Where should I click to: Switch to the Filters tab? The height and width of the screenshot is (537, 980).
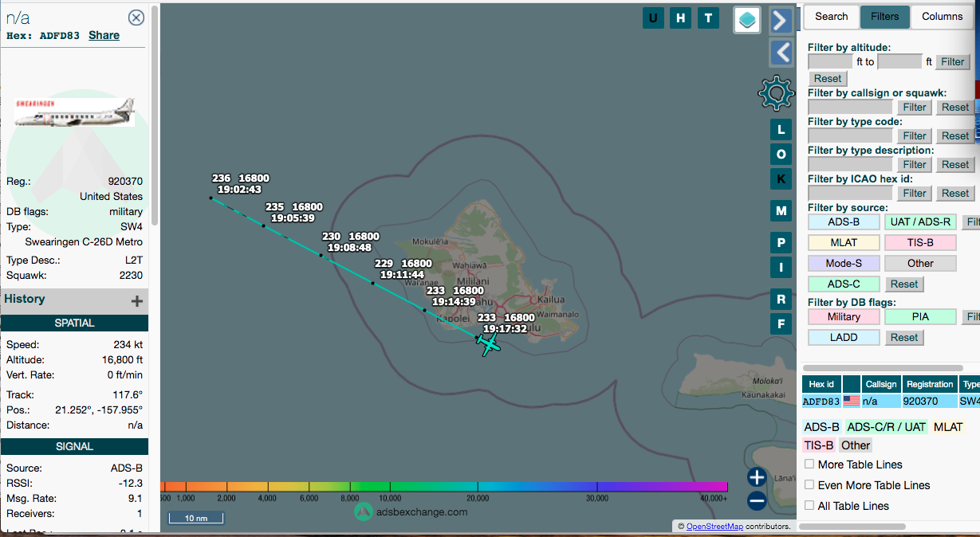(884, 17)
